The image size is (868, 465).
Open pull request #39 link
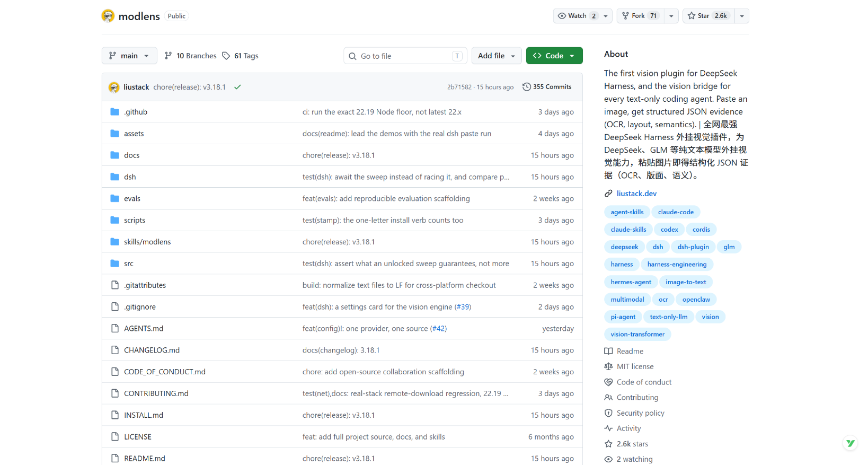point(463,307)
